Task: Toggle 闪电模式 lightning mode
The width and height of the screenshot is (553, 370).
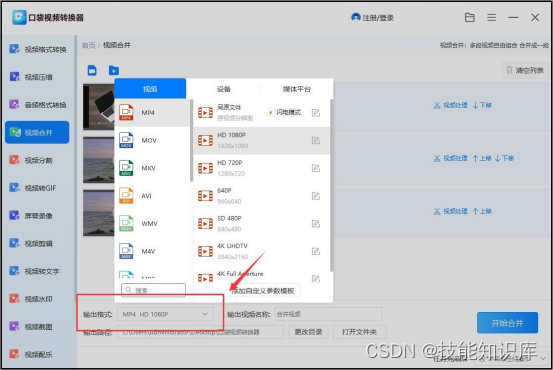Action: (285, 113)
